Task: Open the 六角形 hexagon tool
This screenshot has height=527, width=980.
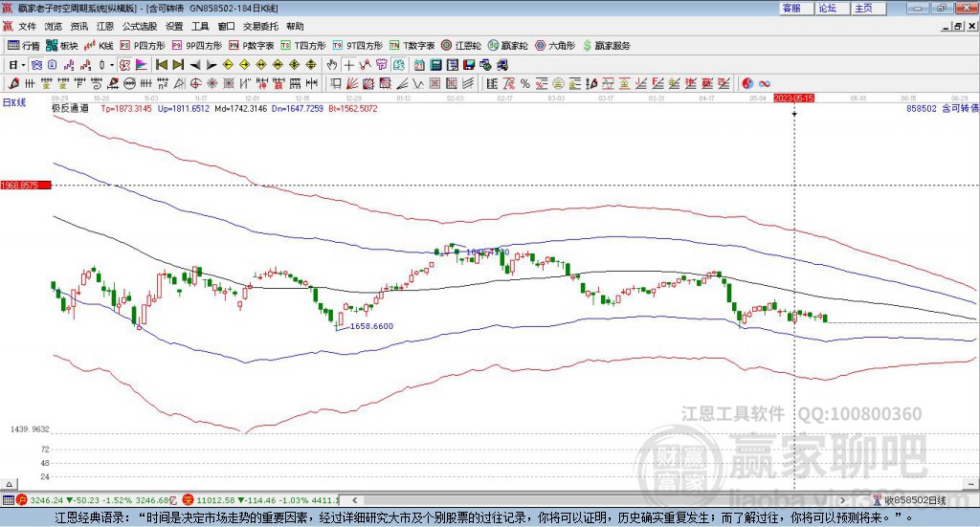Action: click(x=555, y=46)
